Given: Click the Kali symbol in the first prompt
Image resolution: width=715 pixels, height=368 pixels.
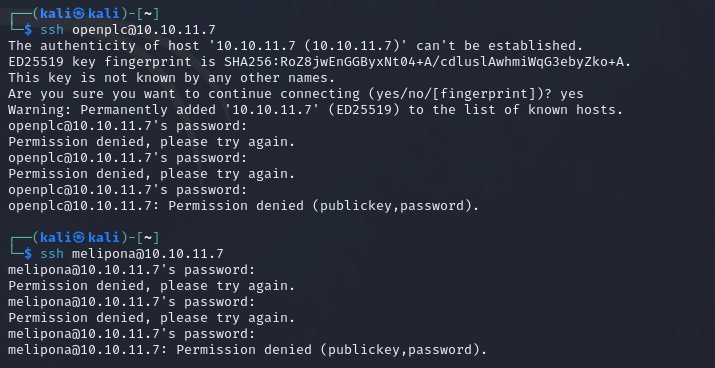Looking at the screenshot, I should (x=79, y=14).
